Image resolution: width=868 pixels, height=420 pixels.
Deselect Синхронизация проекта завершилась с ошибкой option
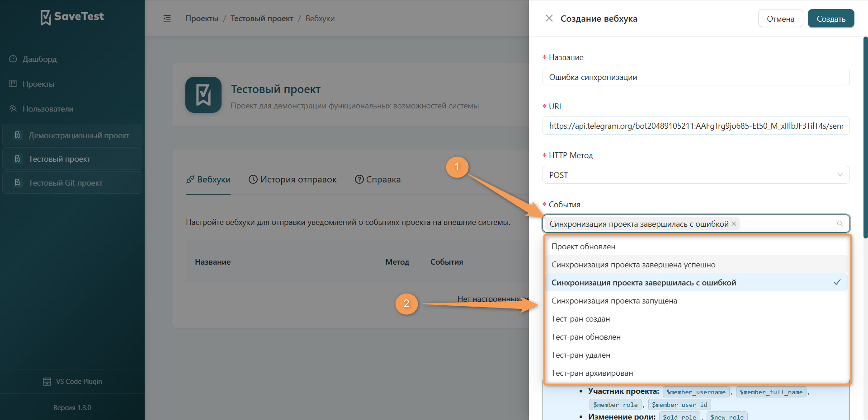pos(696,283)
